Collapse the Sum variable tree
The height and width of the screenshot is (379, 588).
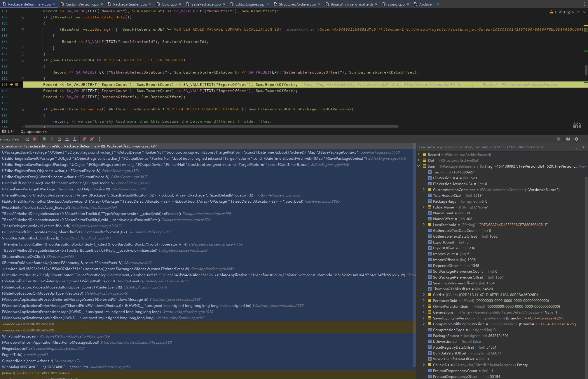[419, 166]
